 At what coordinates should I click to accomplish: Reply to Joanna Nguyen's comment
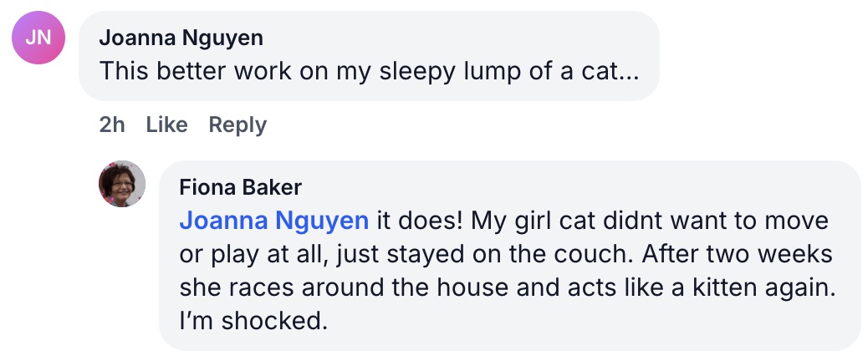click(237, 125)
